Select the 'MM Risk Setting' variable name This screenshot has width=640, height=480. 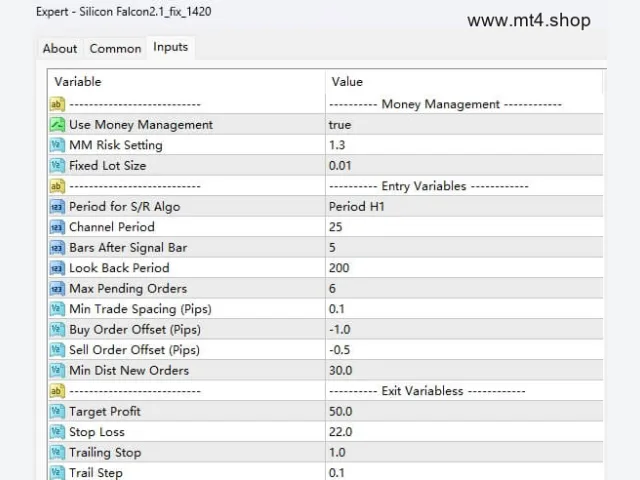pyautogui.click(x=116, y=145)
